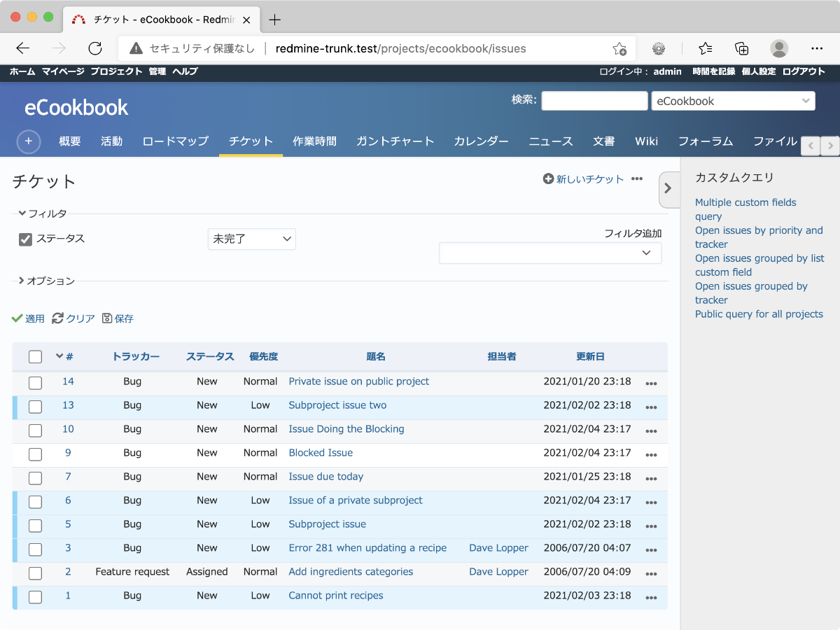Viewport: 840px width, 630px height.
Task: Expand the オプション section
Action: (x=47, y=281)
